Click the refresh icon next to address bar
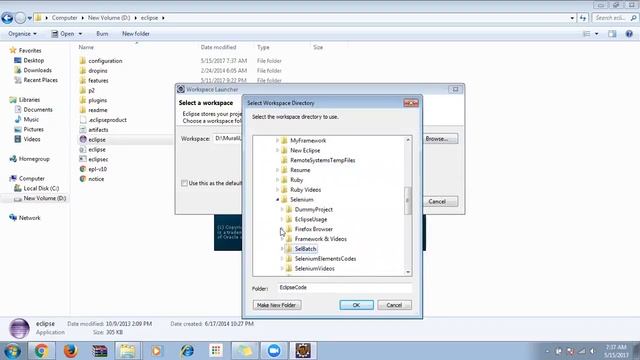 point(583,18)
